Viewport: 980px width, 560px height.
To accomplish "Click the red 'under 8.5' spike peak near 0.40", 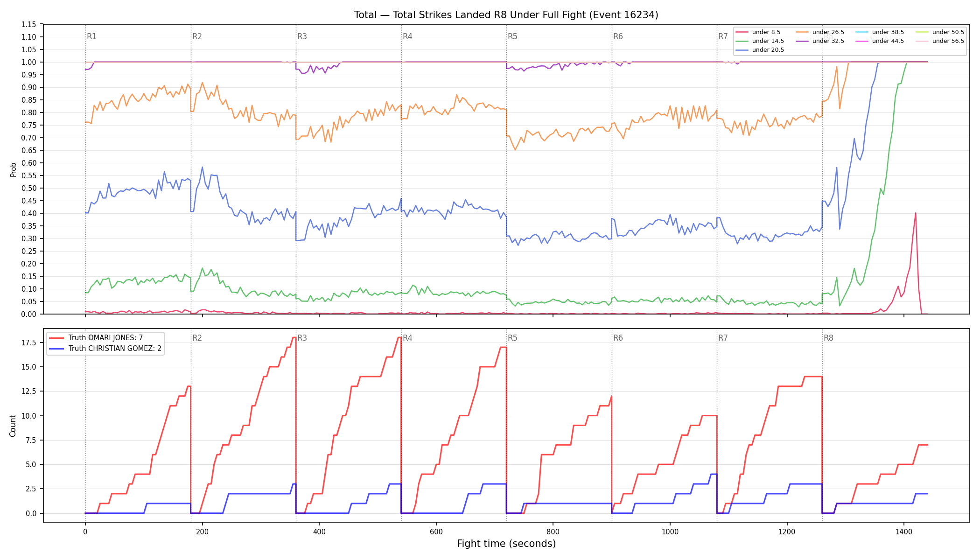I will 916,213.
